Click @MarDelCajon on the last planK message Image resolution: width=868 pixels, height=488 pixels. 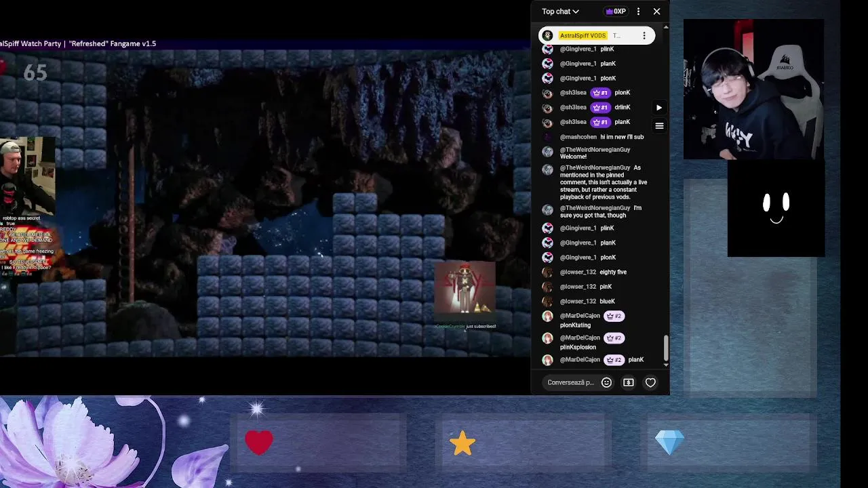[580, 360]
